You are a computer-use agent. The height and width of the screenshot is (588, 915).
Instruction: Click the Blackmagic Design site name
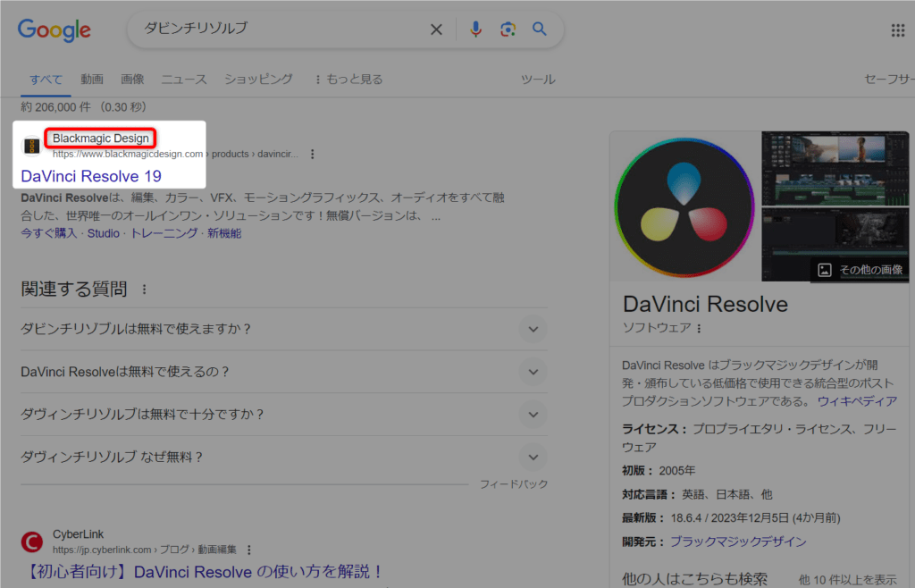101,139
